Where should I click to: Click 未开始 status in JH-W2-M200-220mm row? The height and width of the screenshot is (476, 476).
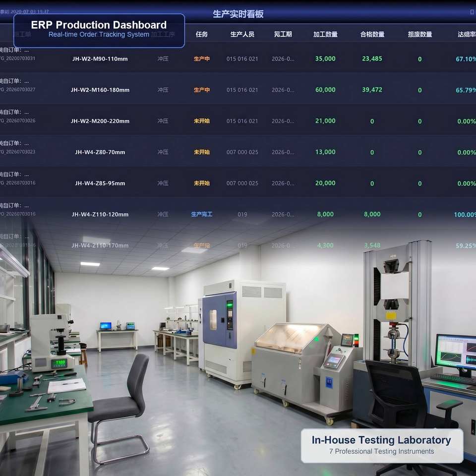point(202,121)
